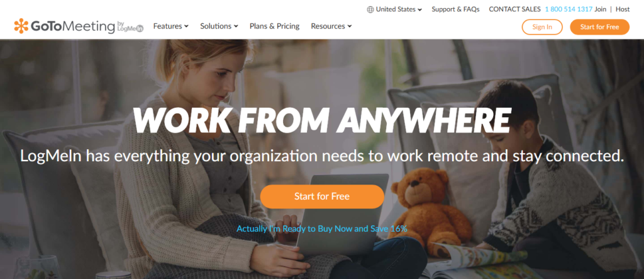
Task: Click the CONTACT SALES text
Action: tap(514, 9)
